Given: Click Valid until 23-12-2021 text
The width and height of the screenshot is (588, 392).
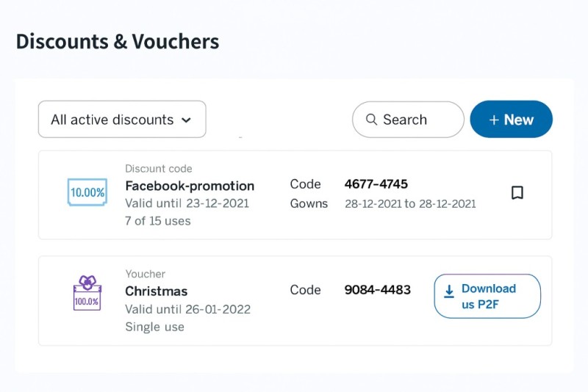Looking at the screenshot, I should click(187, 203).
